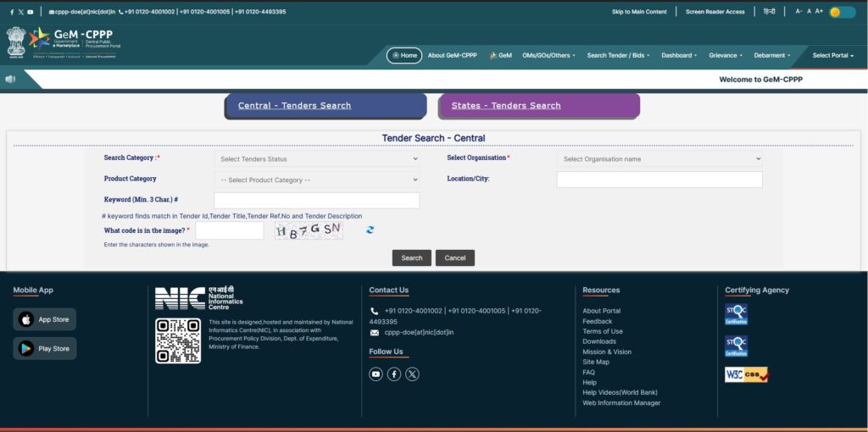This screenshot has width=868, height=432.
Task: Open the Help Videos(World Bank) link
Action: pos(620,392)
